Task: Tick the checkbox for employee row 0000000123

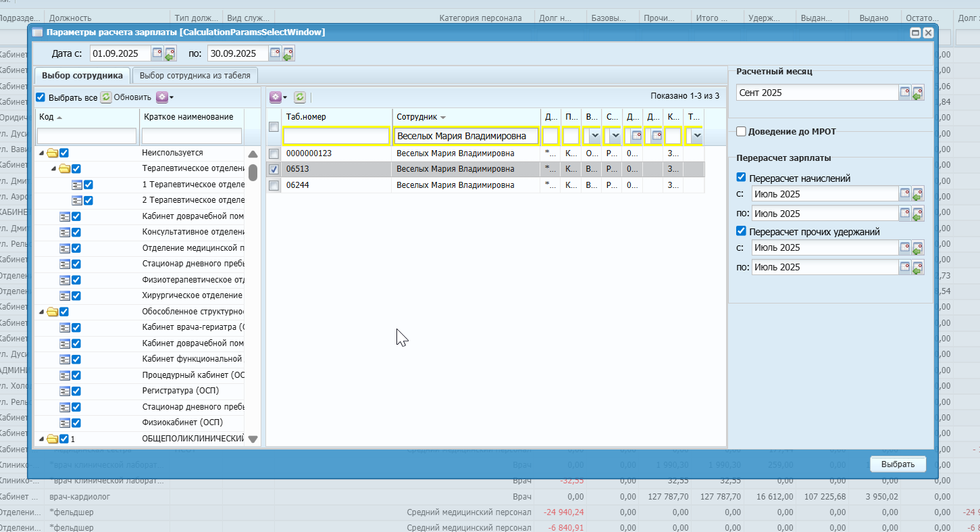Action: tap(274, 153)
